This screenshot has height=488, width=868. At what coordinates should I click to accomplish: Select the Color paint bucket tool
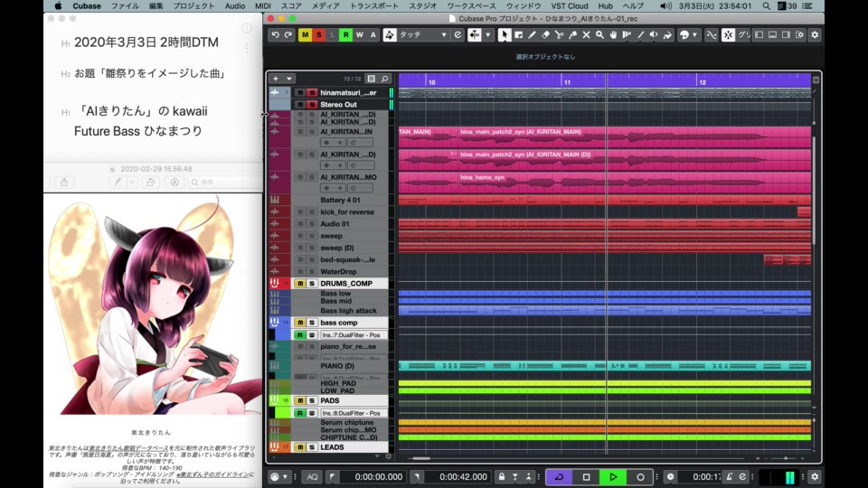pyautogui.click(x=667, y=35)
